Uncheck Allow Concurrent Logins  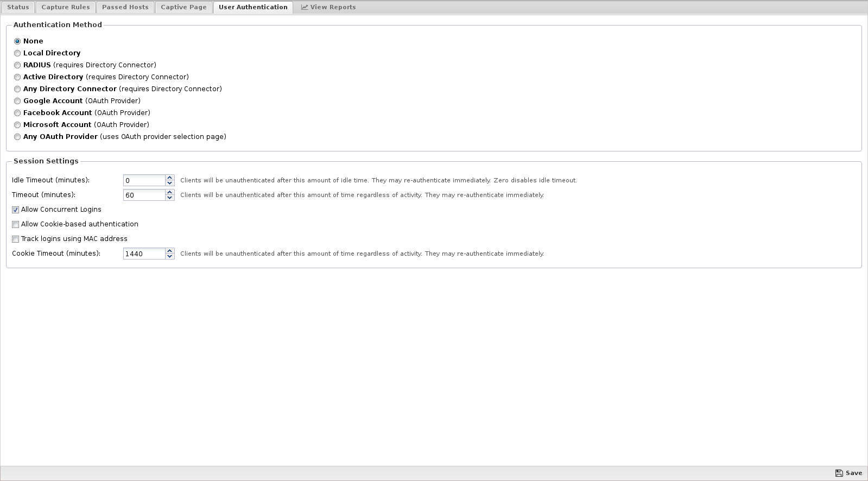(16, 210)
